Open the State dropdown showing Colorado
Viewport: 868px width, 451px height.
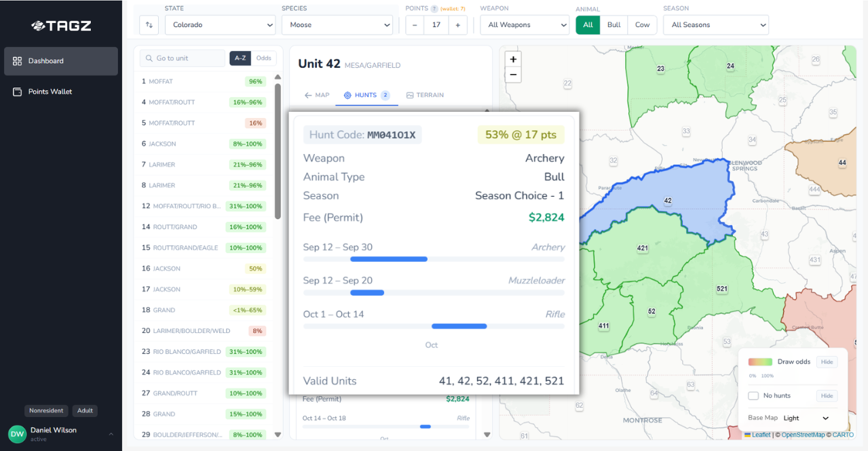220,24
